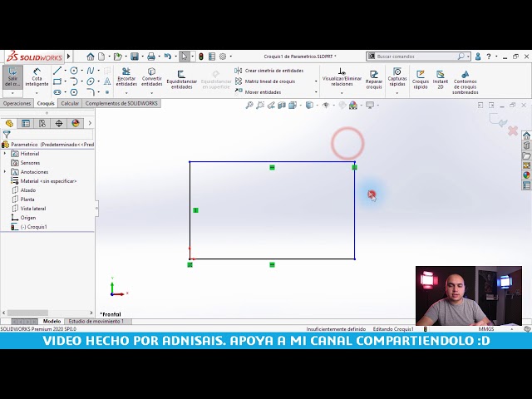Screen dimensions: 532x399
Task: Create a new document with the New icon
Action: (101, 57)
